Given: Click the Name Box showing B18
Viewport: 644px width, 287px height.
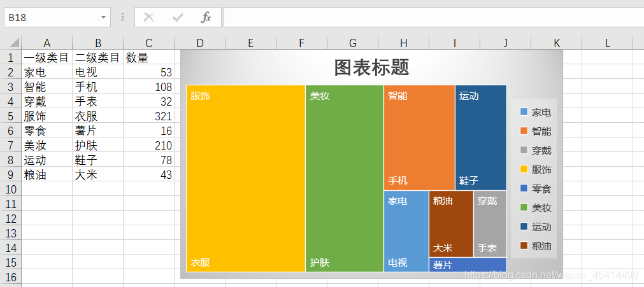Looking at the screenshot, I should pyautogui.click(x=57, y=17).
